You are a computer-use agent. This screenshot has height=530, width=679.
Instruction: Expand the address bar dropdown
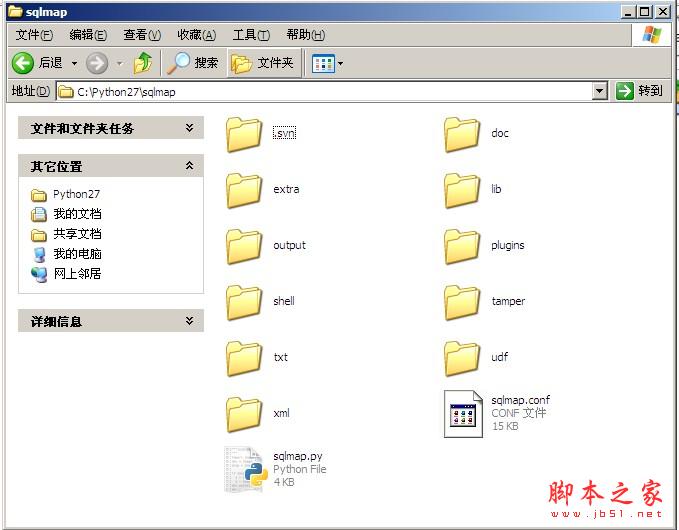coord(599,91)
